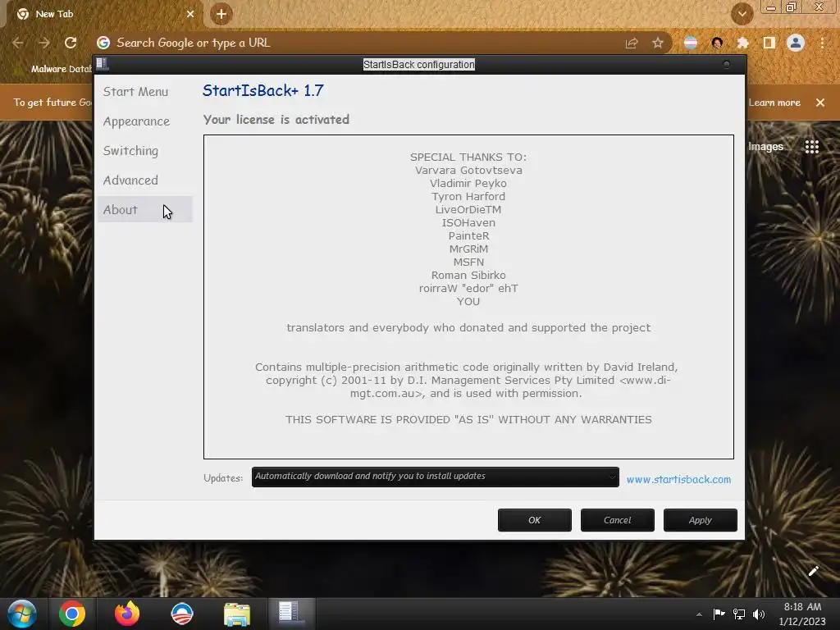Viewport: 840px width, 630px height.
Task: Open the Malware Database bookmark
Action: click(x=55, y=69)
